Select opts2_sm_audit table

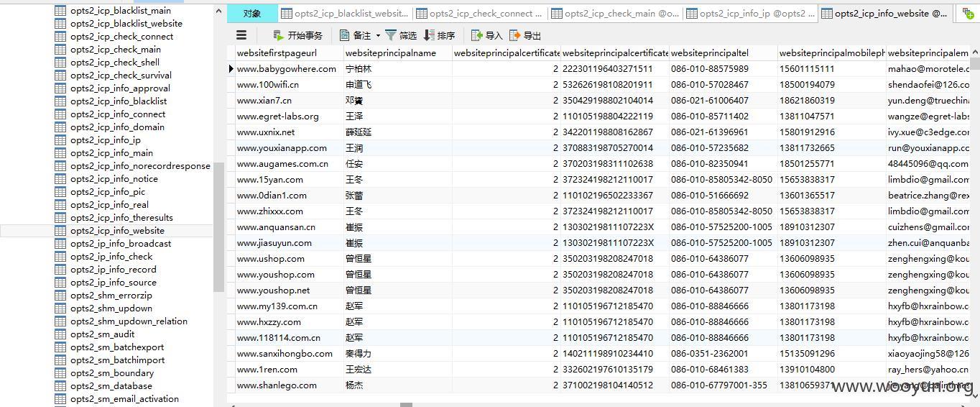(102, 334)
